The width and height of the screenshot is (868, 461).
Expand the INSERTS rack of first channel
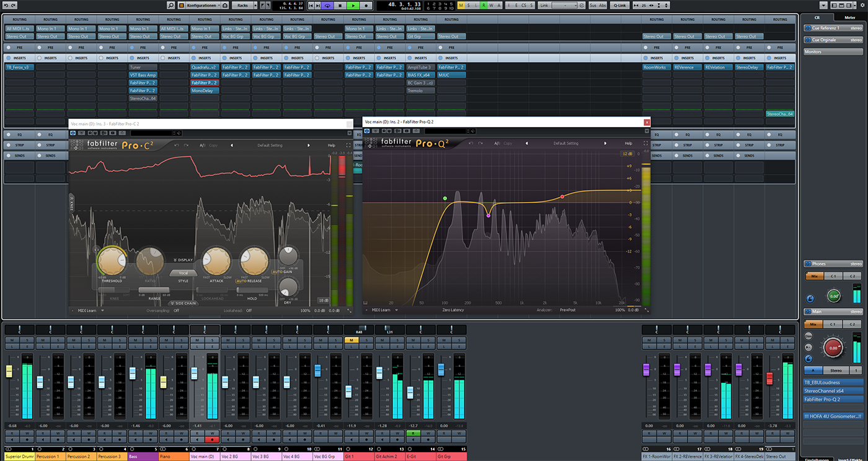[19, 58]
